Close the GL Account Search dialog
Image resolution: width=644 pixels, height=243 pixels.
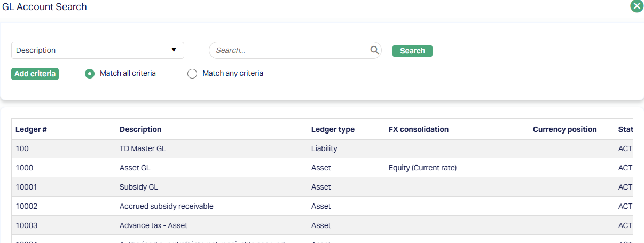coord(637,6)
